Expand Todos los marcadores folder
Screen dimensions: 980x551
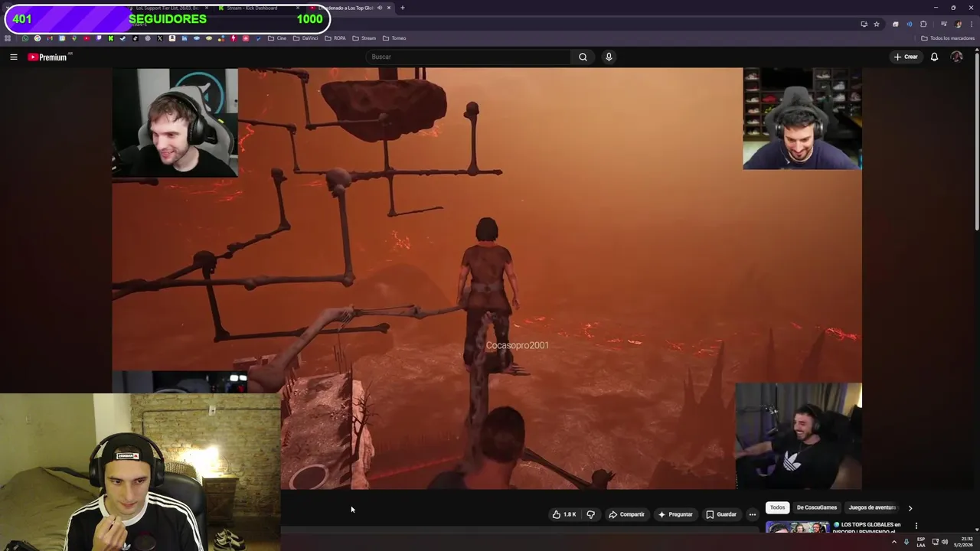pyautogui.click(x=948, y=38)
